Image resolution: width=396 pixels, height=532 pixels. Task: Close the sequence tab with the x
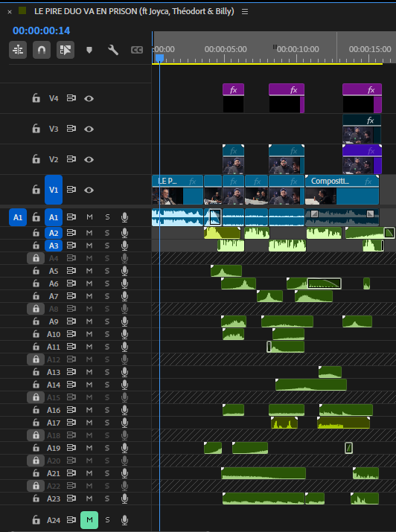click(x=10, y=12)
